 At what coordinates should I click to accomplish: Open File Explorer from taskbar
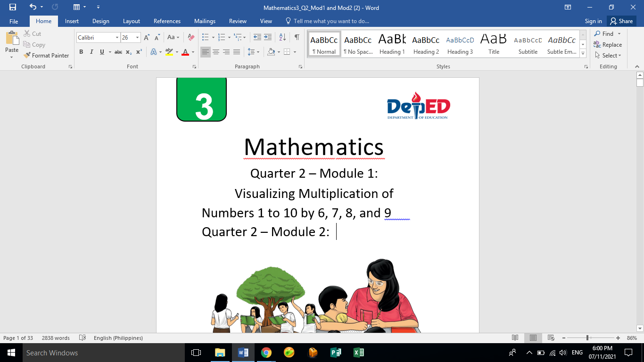point(220,353)
